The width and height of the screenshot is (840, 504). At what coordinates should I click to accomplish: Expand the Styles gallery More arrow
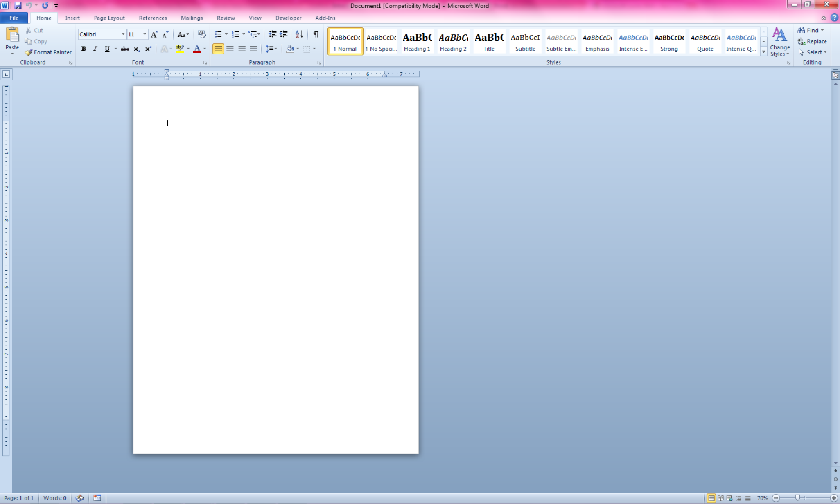coord(763,52)
